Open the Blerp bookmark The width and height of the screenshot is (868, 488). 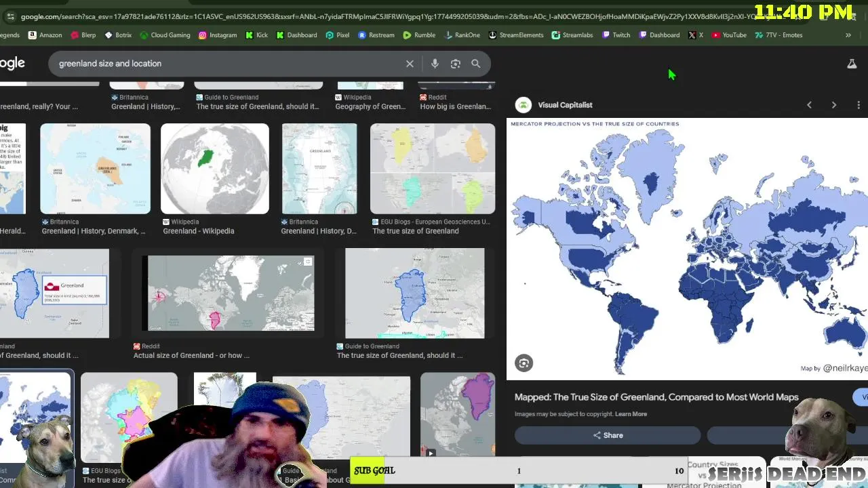point(83,35)
